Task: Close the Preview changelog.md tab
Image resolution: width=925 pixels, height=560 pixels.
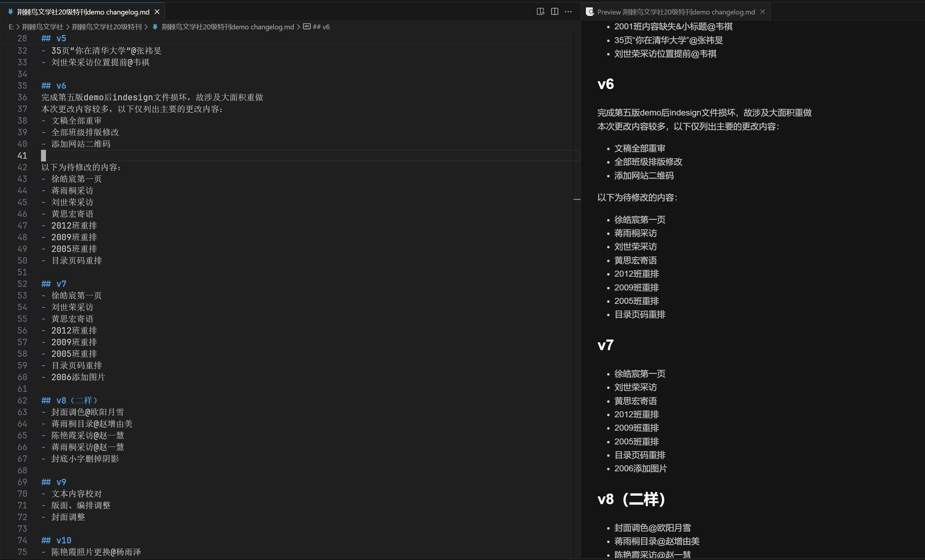Action: [762, 12]
